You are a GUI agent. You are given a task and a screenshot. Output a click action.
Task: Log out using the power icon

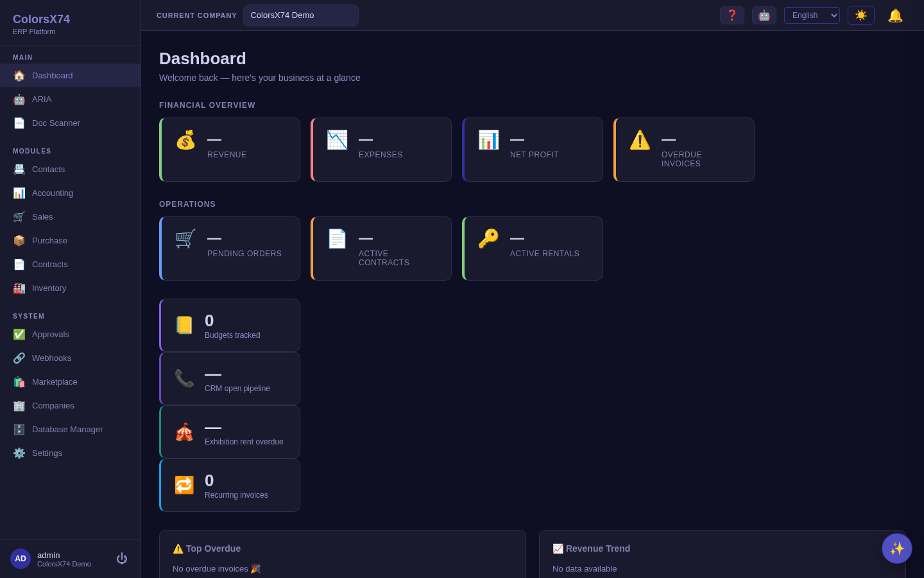click(x=122, y=559)
